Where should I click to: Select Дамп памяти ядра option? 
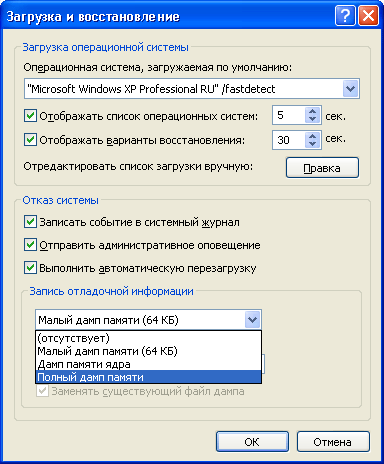[x=148, y=364]
